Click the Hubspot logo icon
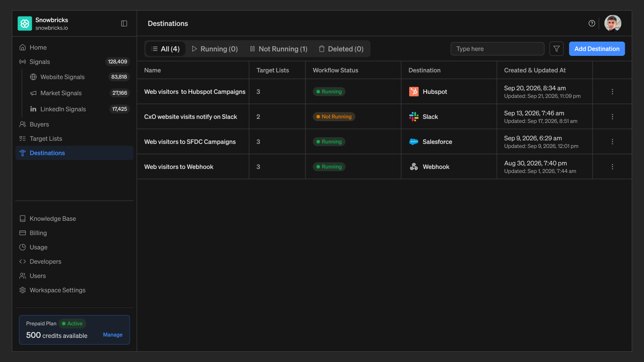Screen dimensions: 644x362 [x=414, y=92]
